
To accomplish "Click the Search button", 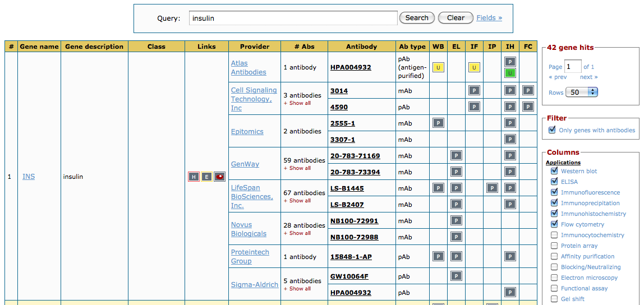I will coord(417,18).
